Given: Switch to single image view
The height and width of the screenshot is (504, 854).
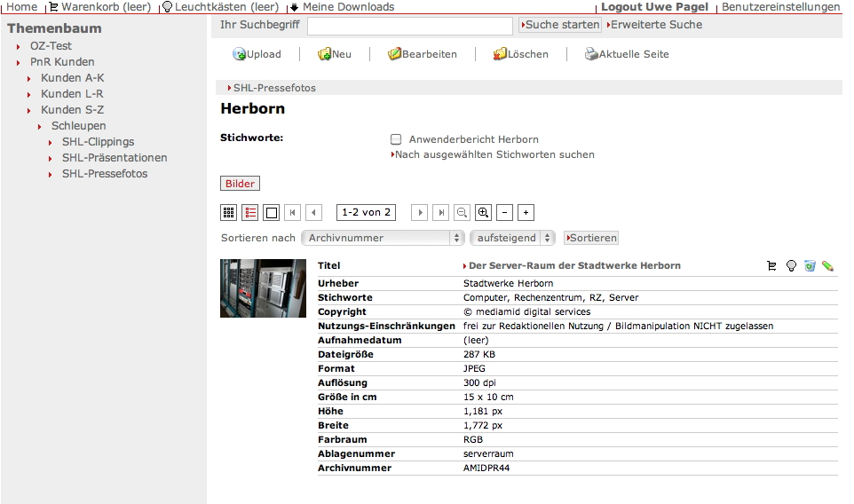Looking at the screenshot, I should coord(272,213).
